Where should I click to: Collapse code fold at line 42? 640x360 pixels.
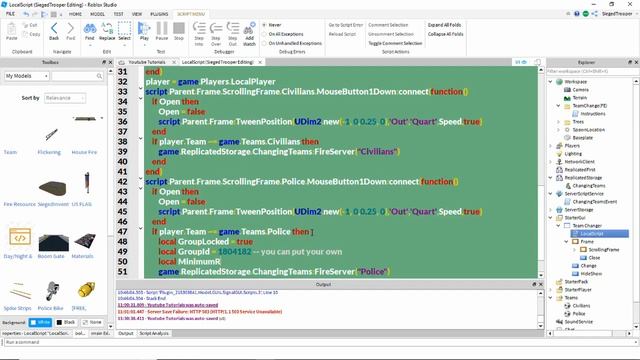(x=140, y=178)
